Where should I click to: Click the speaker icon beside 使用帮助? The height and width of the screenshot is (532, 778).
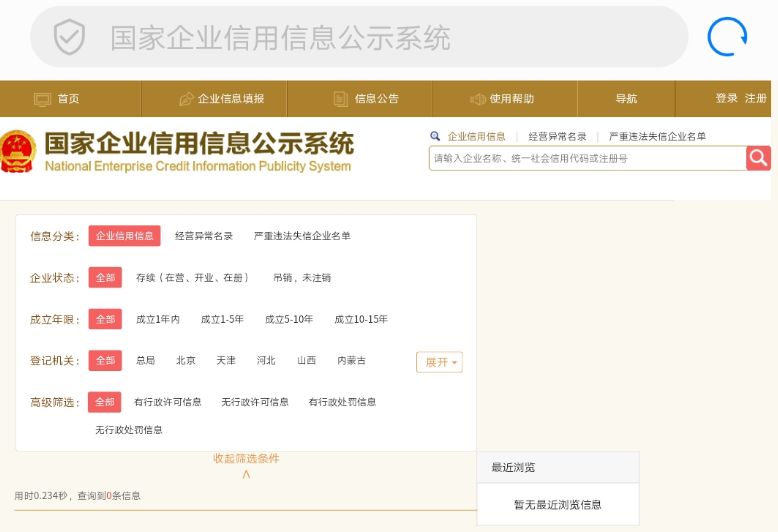[477, 99]
